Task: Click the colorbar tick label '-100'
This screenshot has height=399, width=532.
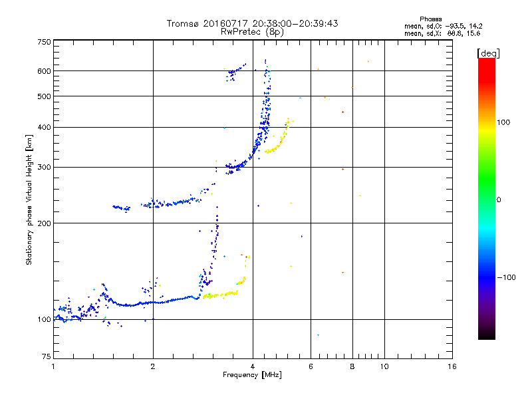Action: tap(506, 277)
